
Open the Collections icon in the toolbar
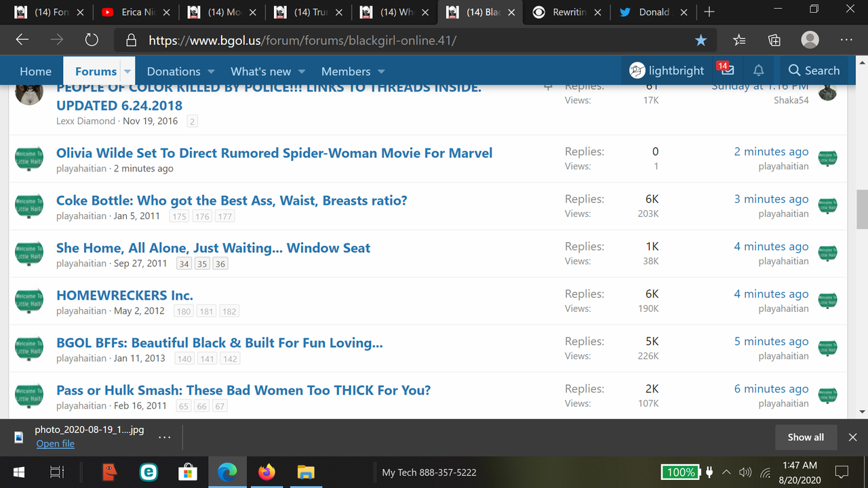774,40
